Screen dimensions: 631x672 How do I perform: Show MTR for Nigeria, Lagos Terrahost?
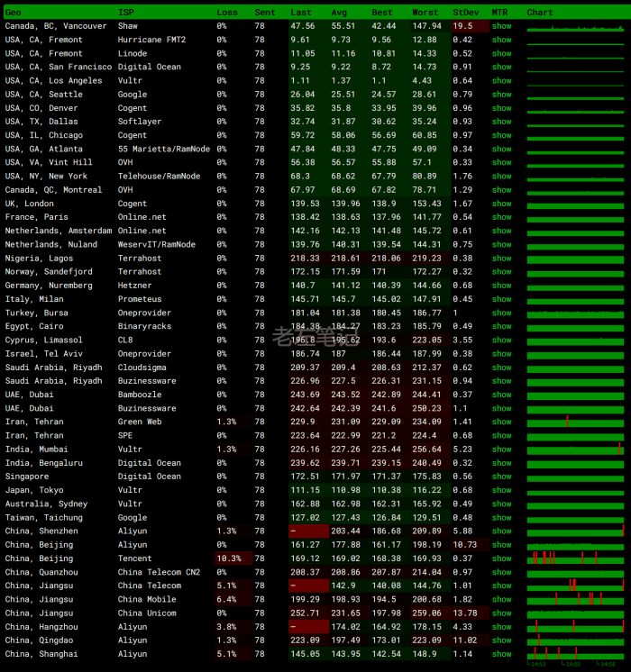[x=501, y=259]
